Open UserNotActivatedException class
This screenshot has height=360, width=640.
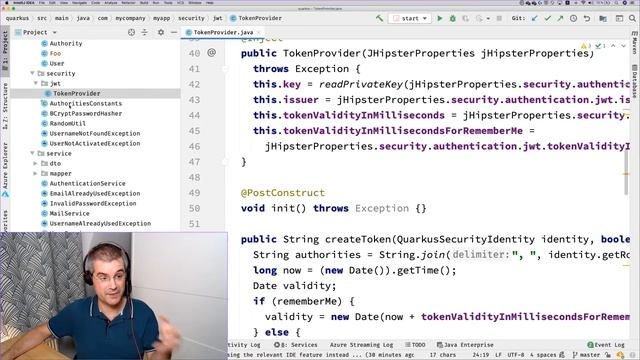(x=95, y=143)
